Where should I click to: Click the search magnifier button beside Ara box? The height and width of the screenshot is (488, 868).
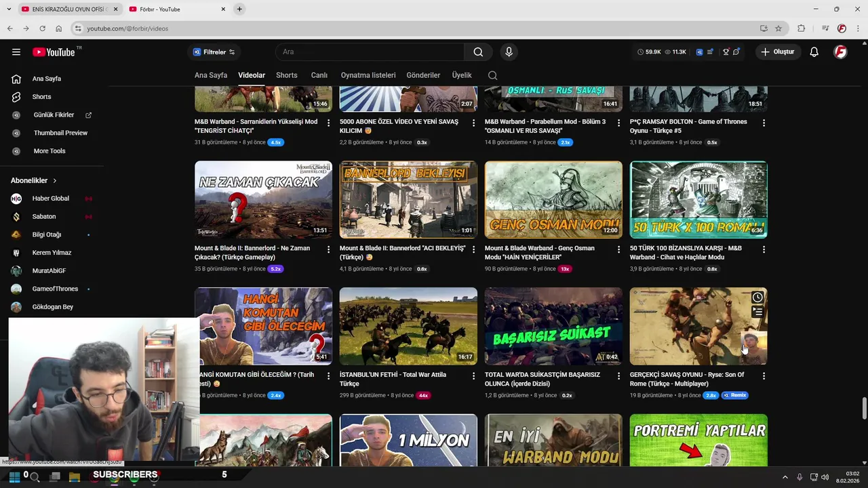478,52
